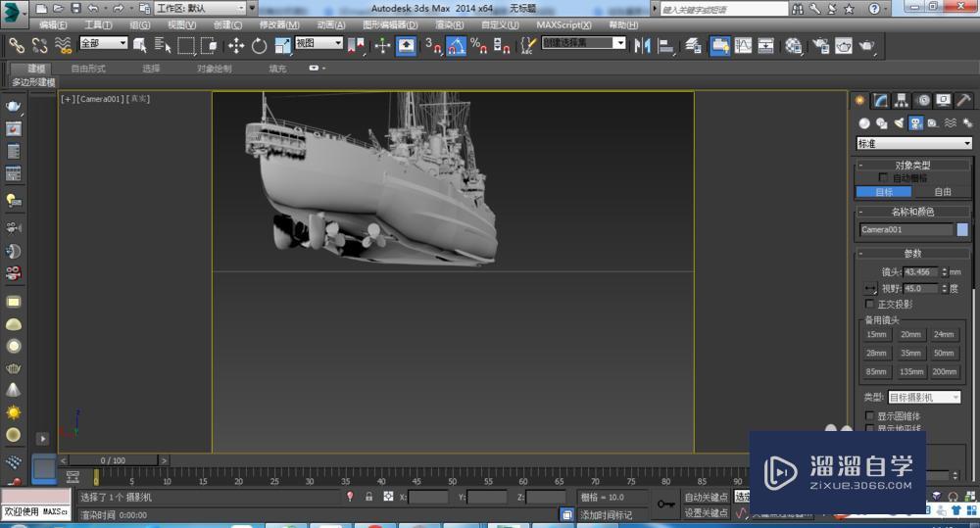This screenshot has height=528, width=980.
Task: Open the Material Editor icon
Action: (x=794, y=45)
